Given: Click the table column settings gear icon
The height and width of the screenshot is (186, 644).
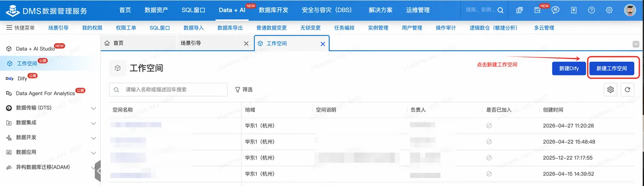Looking at the screenshot, I should pos(610,90).
